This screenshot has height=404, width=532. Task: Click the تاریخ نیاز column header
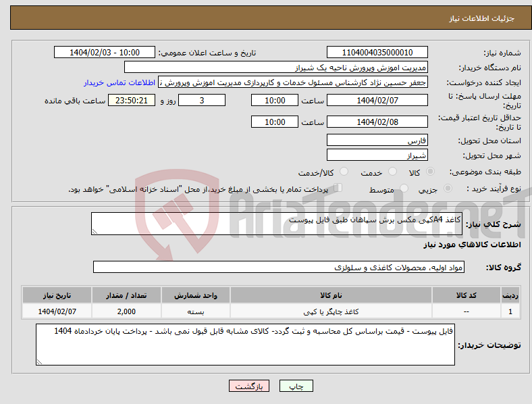pos(57,295)
